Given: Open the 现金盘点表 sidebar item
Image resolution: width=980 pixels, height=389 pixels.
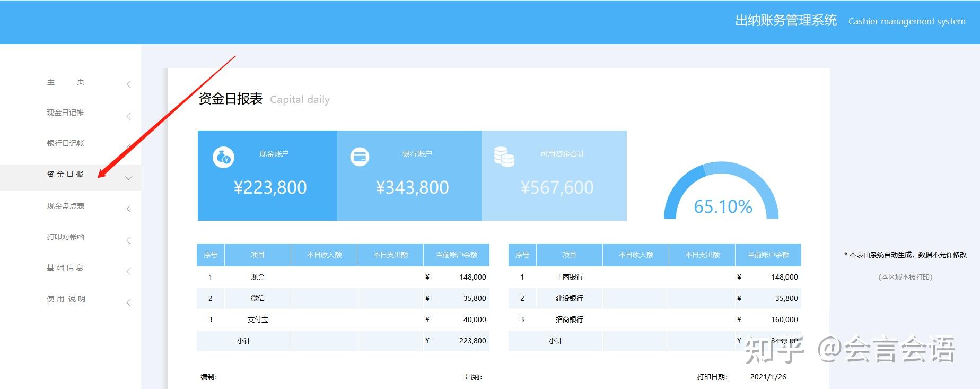Looking at the screenshot, I should [x=65, y=206].
